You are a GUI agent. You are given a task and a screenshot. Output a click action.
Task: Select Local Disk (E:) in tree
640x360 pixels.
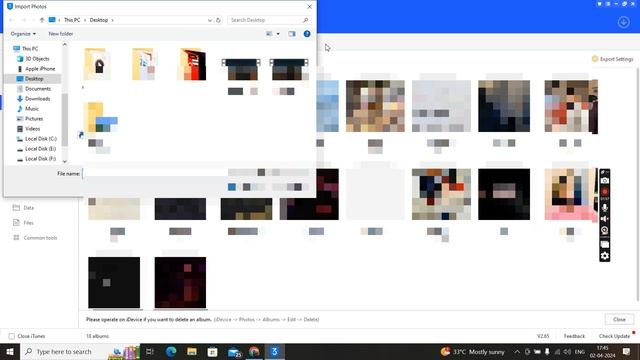click(40, 149)
